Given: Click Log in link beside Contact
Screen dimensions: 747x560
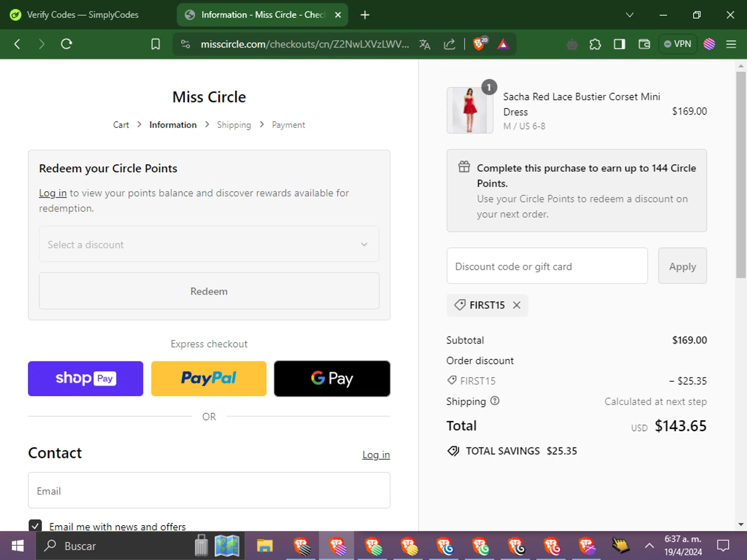Looking at the screenshot, I should pos(376,455).
